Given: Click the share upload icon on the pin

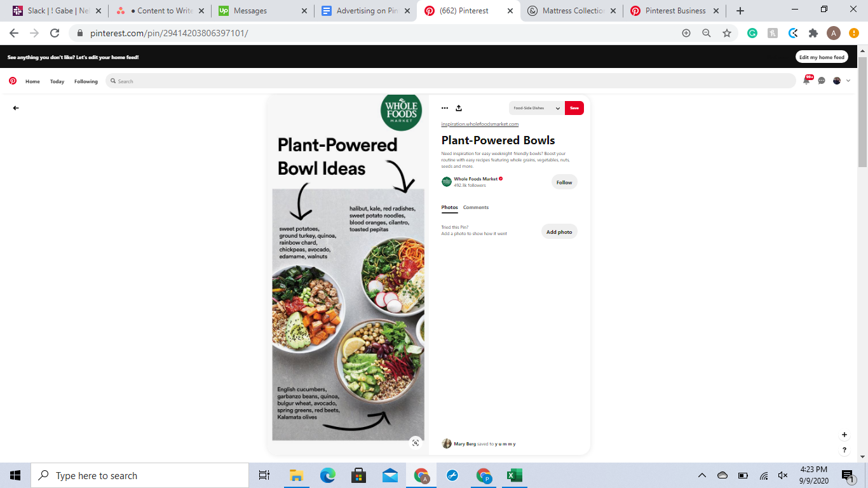Looking at the screenshot, I should point(459,108).
